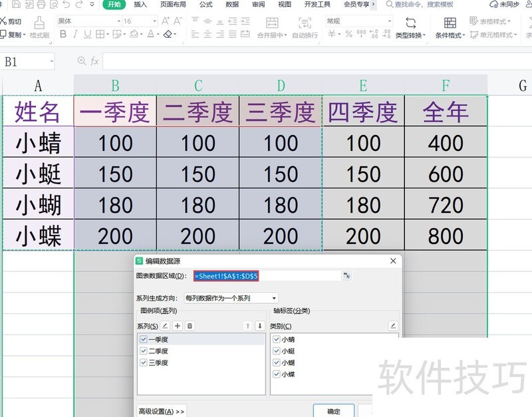Open the font name dropdown
532x417 pixels.
[x=119, y=21]
